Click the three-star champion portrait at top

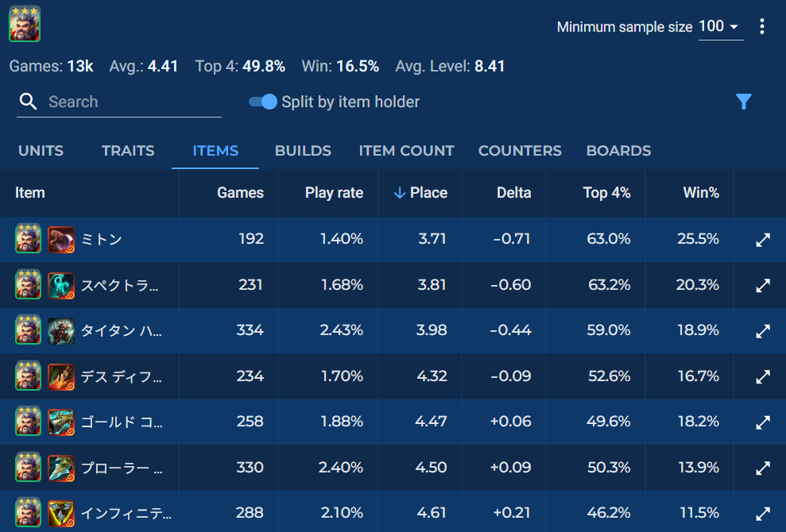[x=25, y=24]
